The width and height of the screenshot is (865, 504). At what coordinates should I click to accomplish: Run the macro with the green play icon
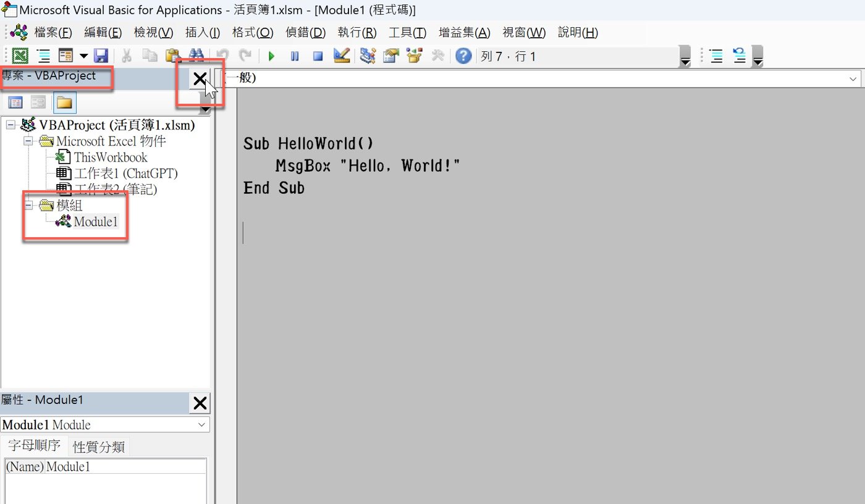[271, 56]
